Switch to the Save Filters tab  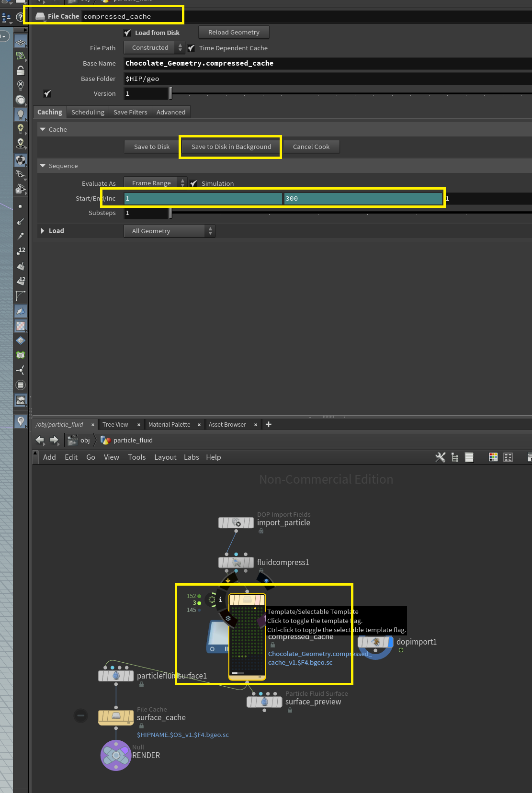pyautogui.click(x=130, y=112)
